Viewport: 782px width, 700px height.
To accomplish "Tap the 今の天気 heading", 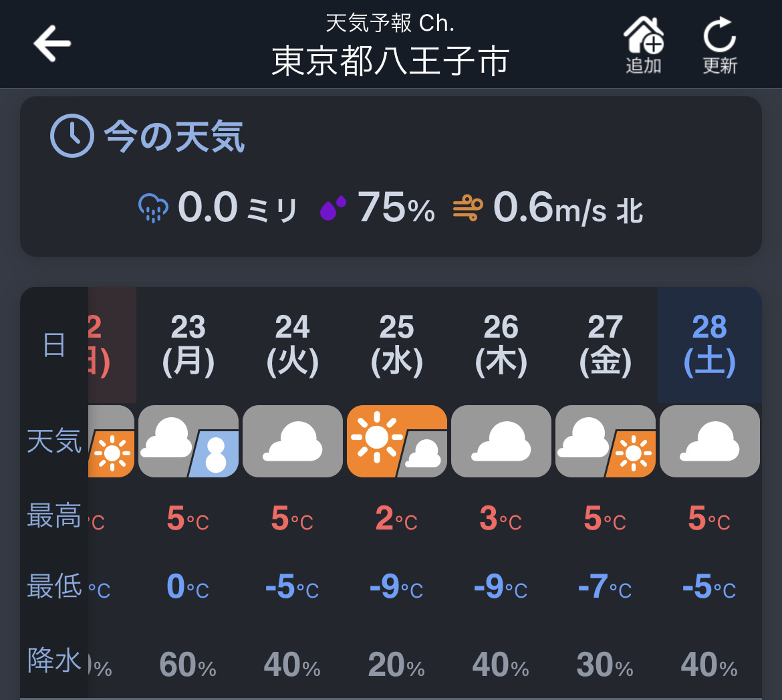I will pos(174,137).
